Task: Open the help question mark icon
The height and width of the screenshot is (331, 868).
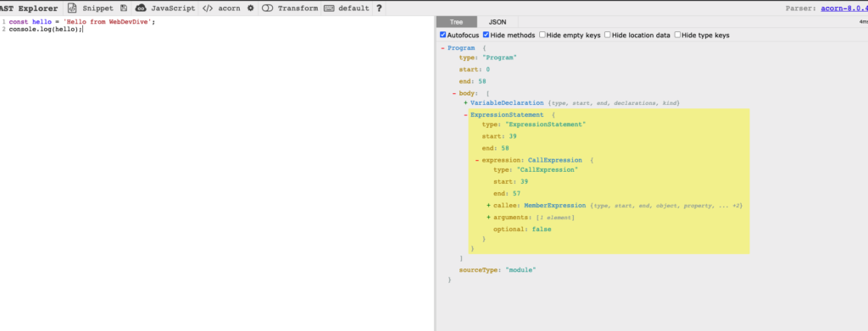Action: point(379,8)
